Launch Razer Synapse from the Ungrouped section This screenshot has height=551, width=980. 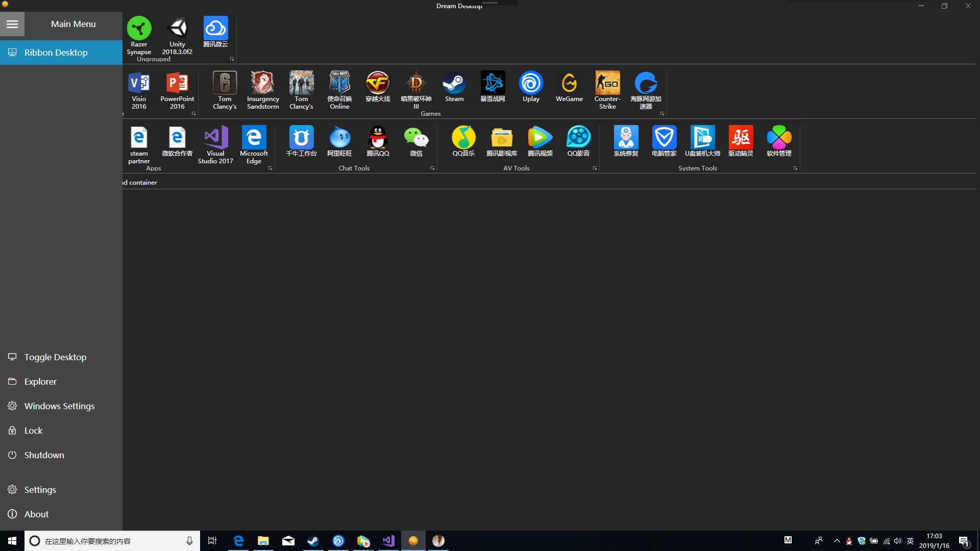(139, 35)
